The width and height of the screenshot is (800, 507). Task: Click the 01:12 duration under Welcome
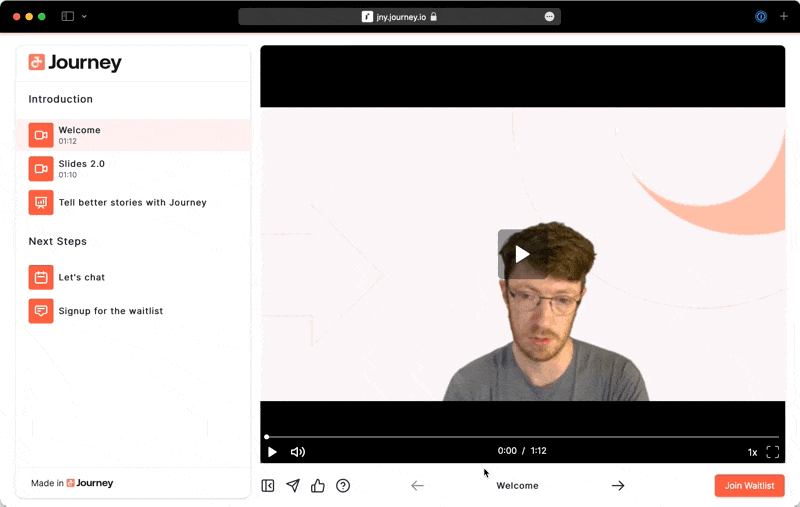tap(67, 141)
